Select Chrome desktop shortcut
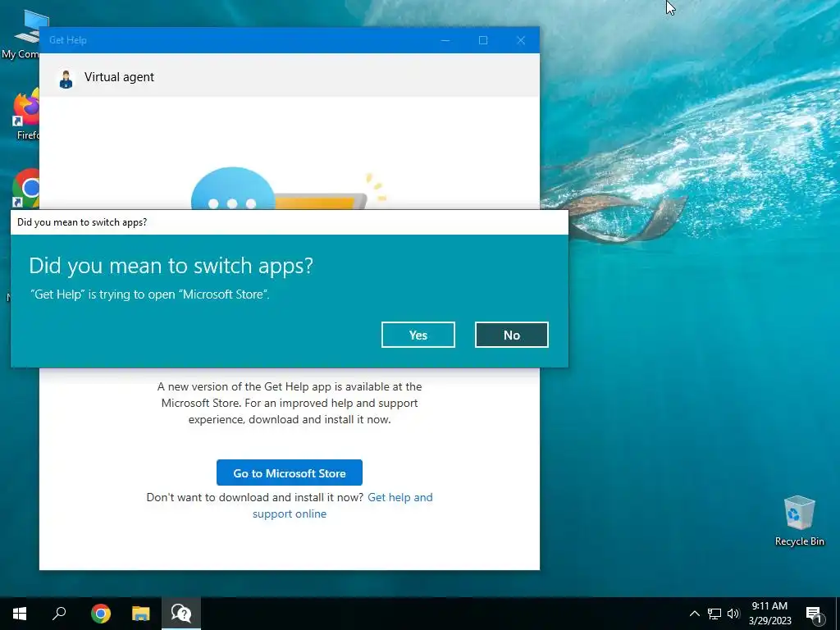This screenshot has height=630, width=840. pos(25,189)
